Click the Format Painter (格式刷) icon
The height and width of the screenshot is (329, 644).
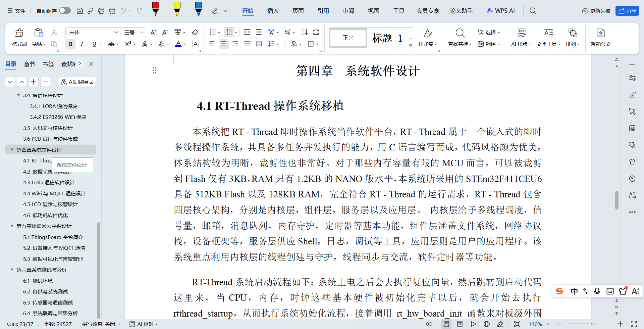pyautogui.click(x=19, y=33)
